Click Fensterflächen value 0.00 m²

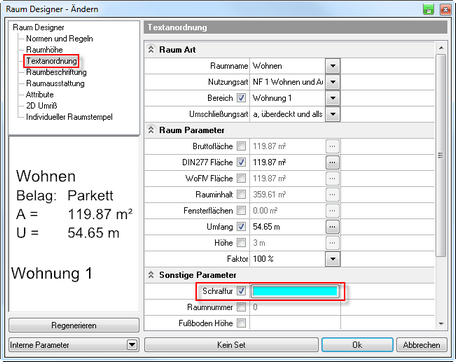pos(265,210)
